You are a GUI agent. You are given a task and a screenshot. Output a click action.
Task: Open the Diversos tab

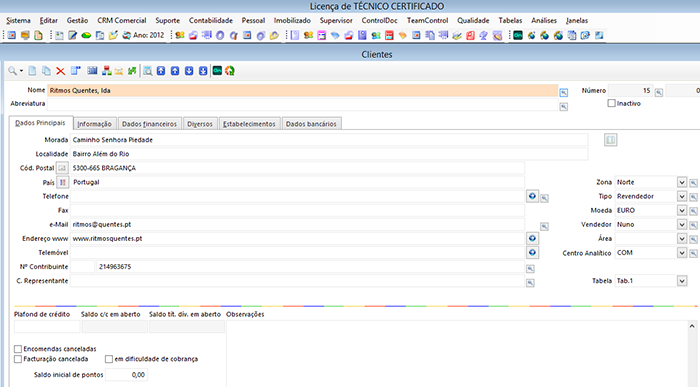point(200,124)
